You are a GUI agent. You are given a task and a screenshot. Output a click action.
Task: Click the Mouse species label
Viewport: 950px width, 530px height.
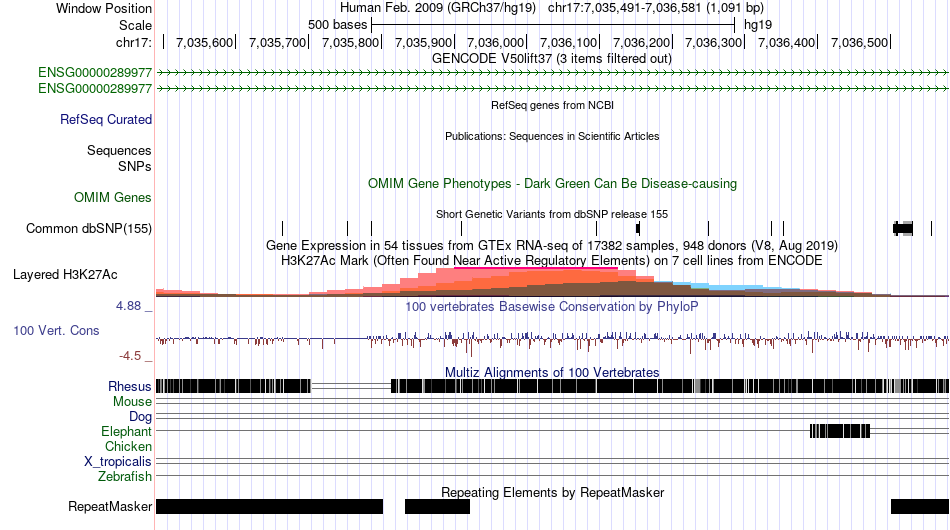click(x=132, y=402)
